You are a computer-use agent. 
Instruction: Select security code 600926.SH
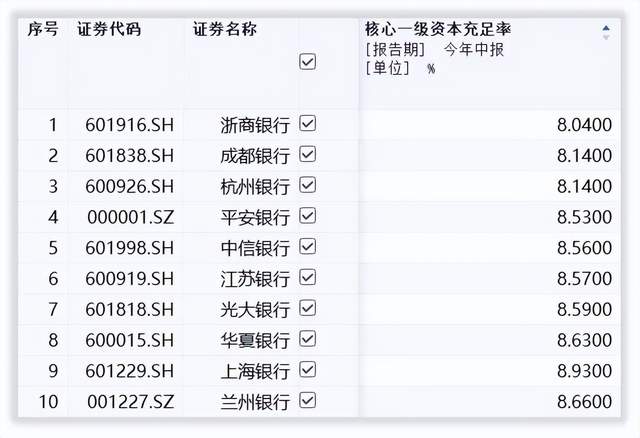130,187
